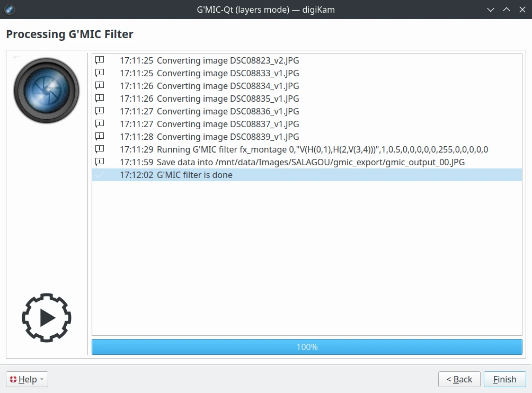The height and width of the screenshot is (393, 532).
Task: Click info icon beside DSC08823_v2.JPG entry
Action: (x=99, y=60)
